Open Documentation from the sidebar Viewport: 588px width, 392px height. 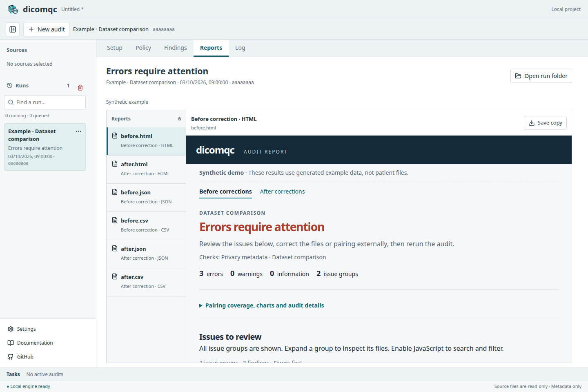(30, 343)
